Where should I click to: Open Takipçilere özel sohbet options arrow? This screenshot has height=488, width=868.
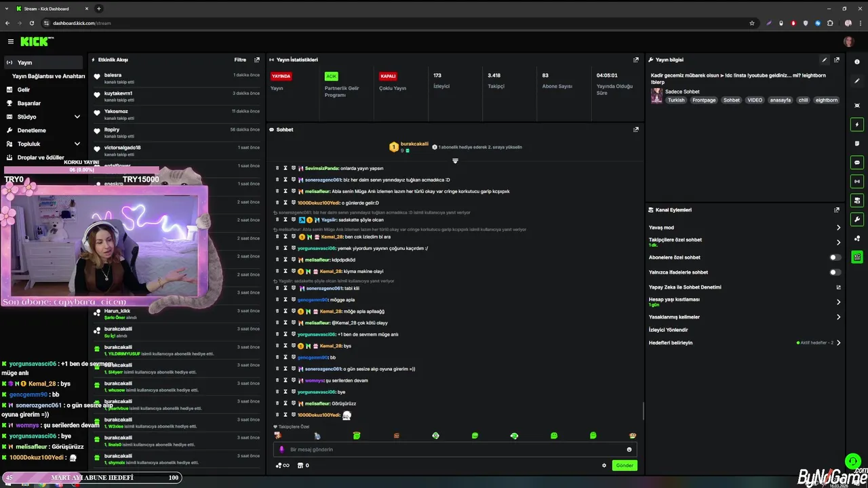click(838, 242)
